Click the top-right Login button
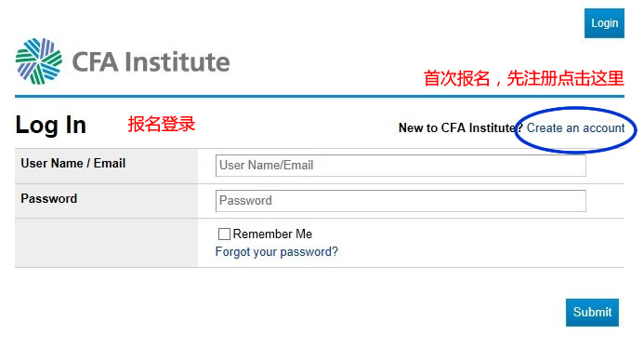This screenshot has height=348, width=644. click(x=604, y=23)
